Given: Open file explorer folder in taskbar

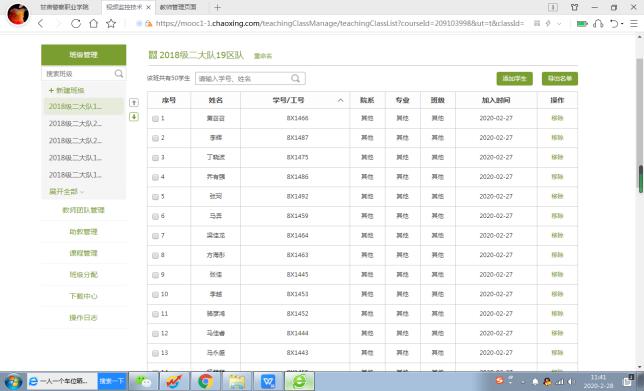Looking at the screenshot, I should (x=237, y=382).
